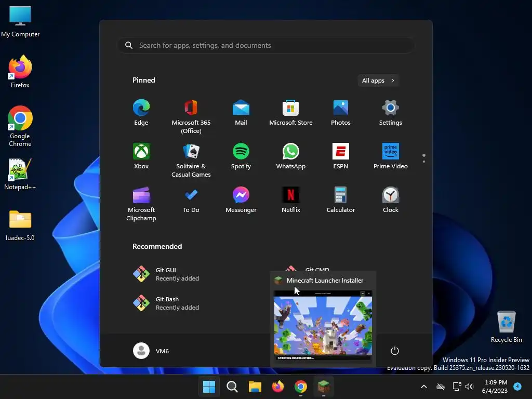
Task: Click the Minecraft Launcher taskbar icon
Action: point(324,387)
